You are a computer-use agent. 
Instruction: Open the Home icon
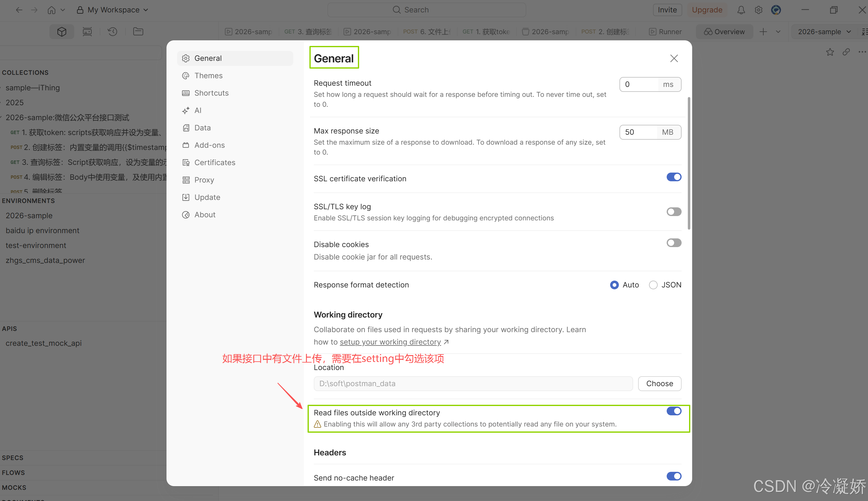click(51, 10)
